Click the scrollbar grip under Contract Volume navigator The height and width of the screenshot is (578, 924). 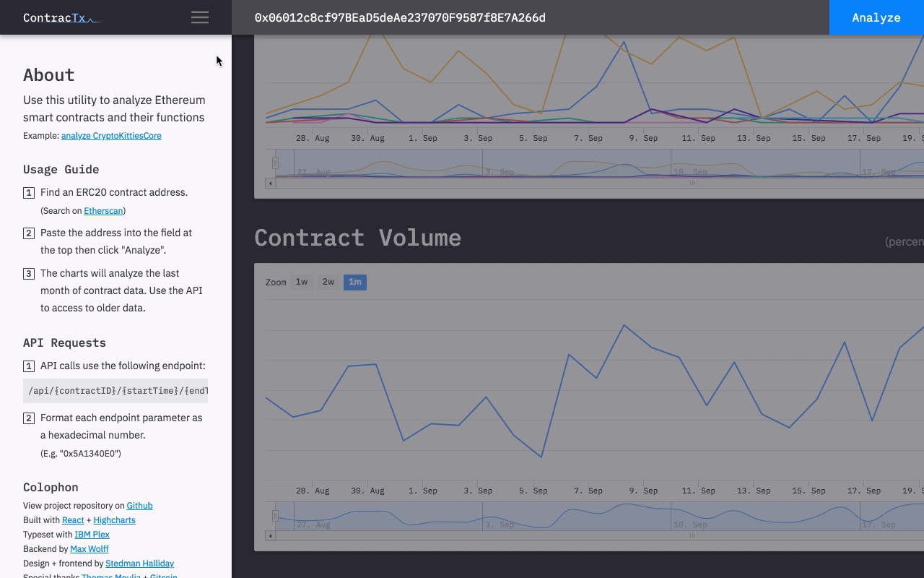[x=692, y=536]
